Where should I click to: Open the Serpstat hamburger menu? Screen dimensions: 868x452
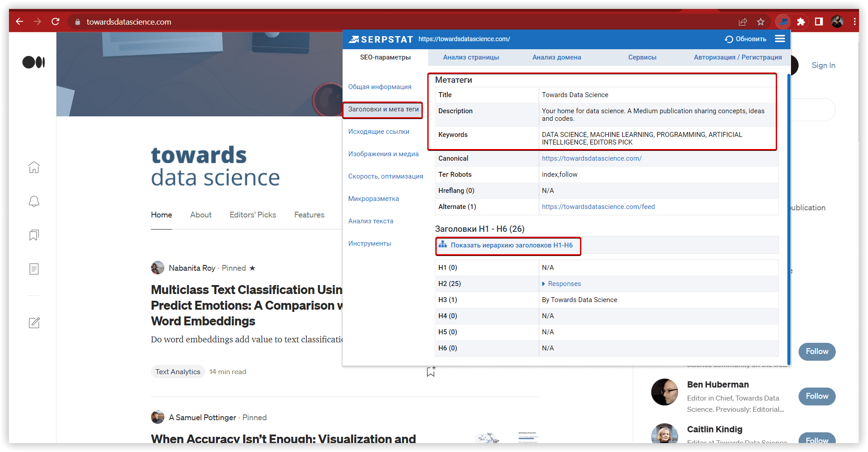click(780, 39)
